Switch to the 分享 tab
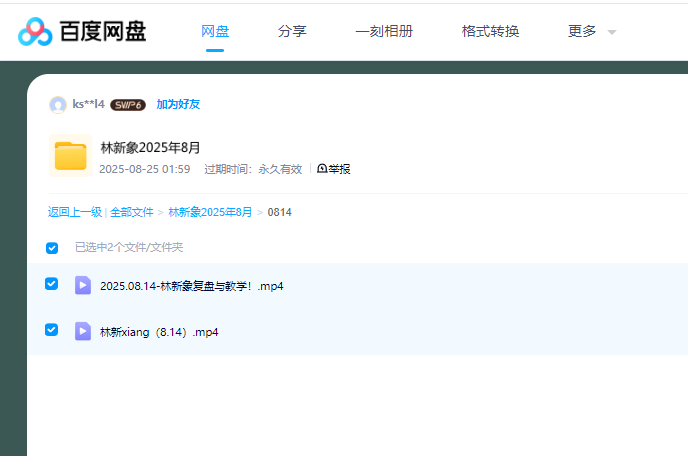Screen dimensions: 688x456 (292, 31)
